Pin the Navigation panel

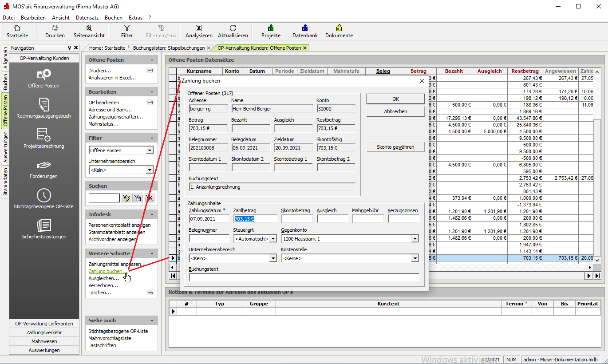point(69,48)
